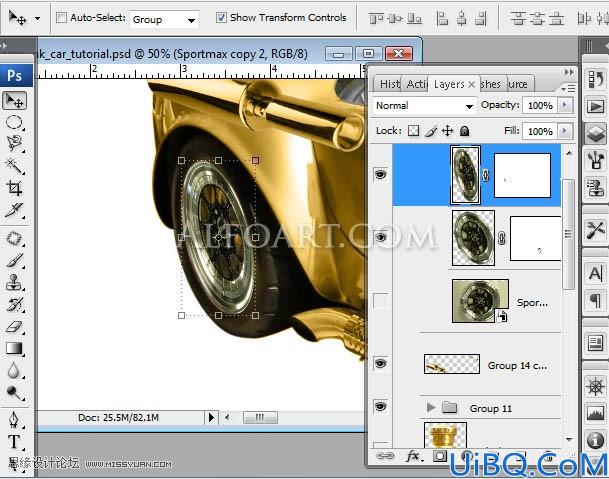Open the status bar Doc info arrow
This screenshot has height=479, width=609.
(x=211, y=418)
